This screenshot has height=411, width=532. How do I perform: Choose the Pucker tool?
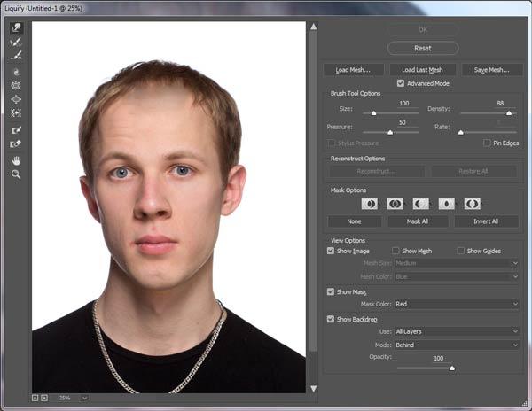(x=16, y=85)
